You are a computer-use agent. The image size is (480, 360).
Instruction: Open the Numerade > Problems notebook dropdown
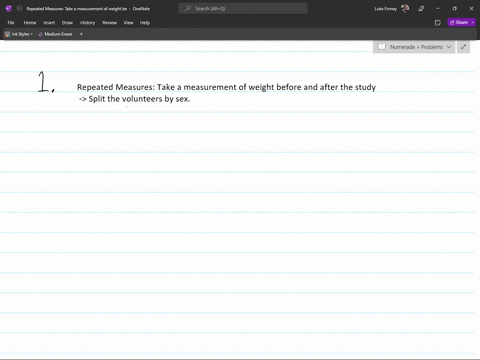(x=414, y=47)
